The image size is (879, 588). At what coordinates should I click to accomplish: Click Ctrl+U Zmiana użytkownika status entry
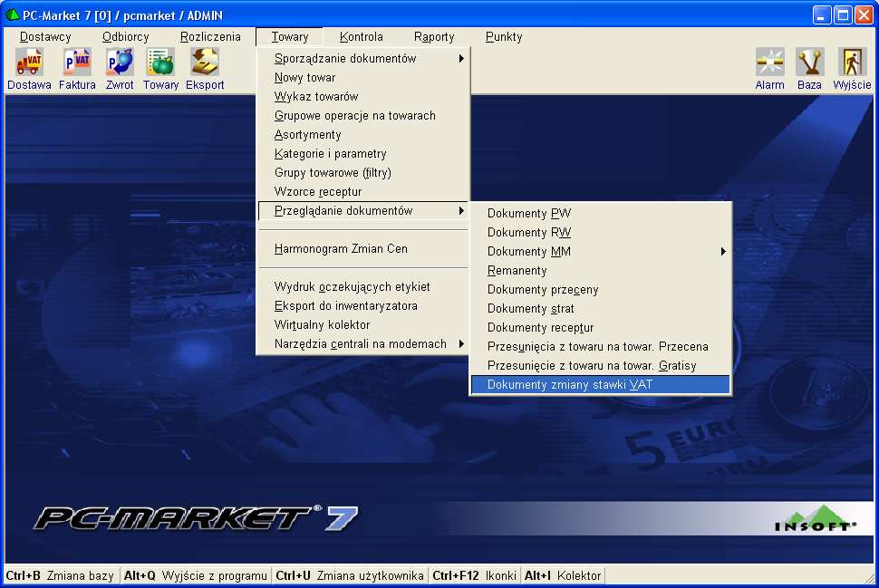(350, 576)
